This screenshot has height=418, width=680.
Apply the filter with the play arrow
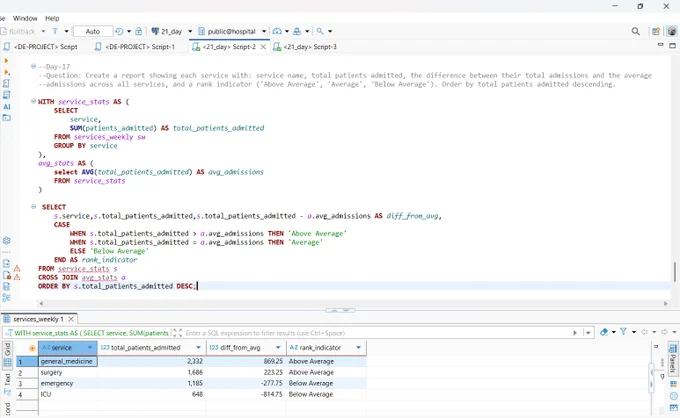coord(575,333)
